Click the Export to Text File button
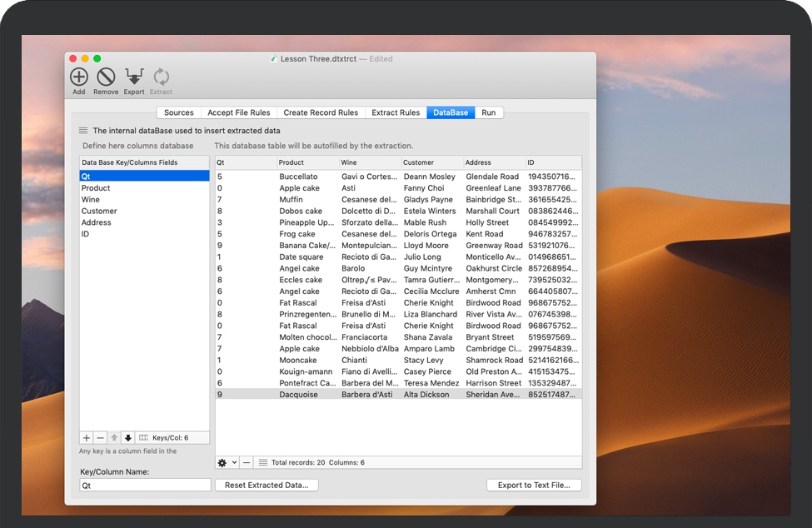 pos(534,485)
